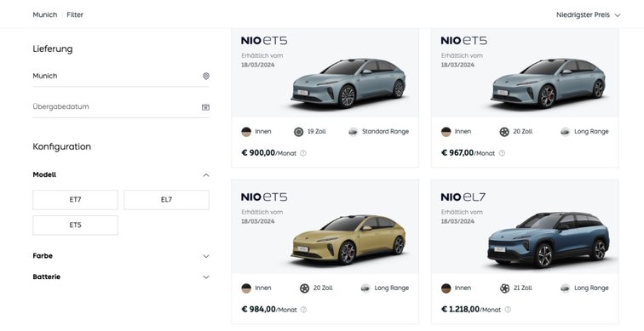Open the Niedrigster Preis sort dropdown

(x=588, y=14)
